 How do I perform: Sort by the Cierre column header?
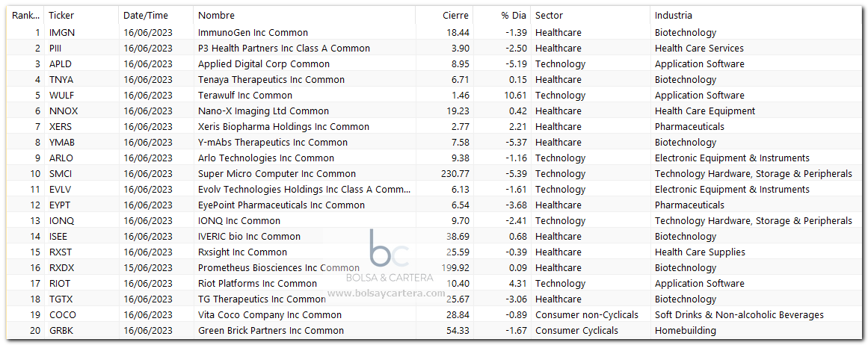click(x=445, y=16)
